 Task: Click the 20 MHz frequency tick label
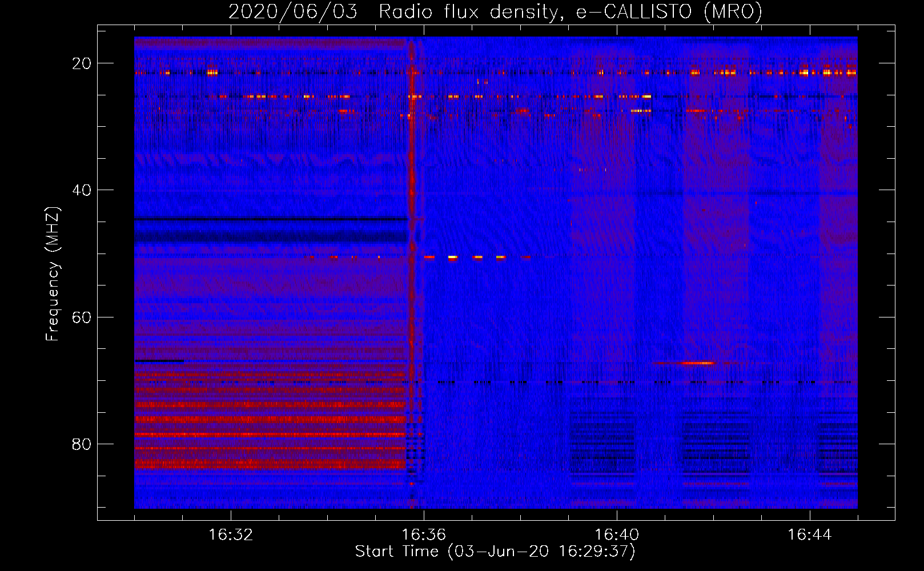[82, 63]
